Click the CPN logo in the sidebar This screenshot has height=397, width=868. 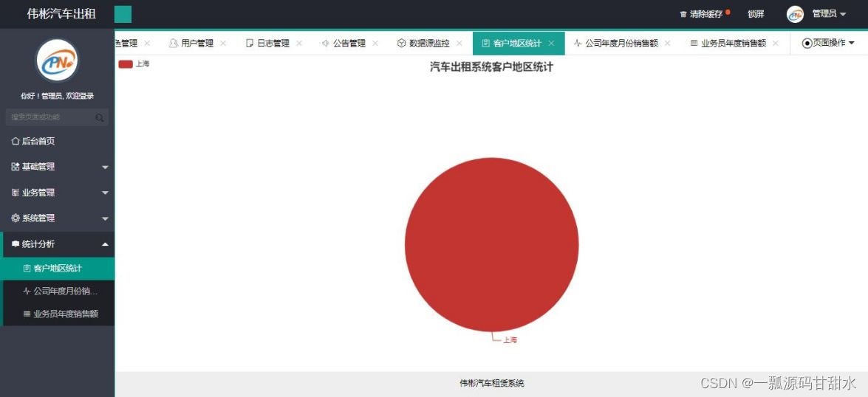57,61
